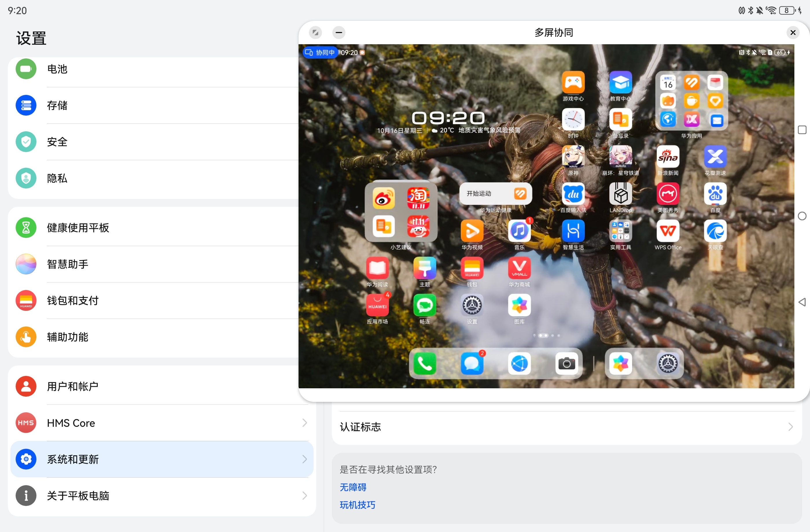The width and height of the screenshot is (810, 532).
Task: Open the 应用市场 AppGallery icon
Action: [378, 305]
